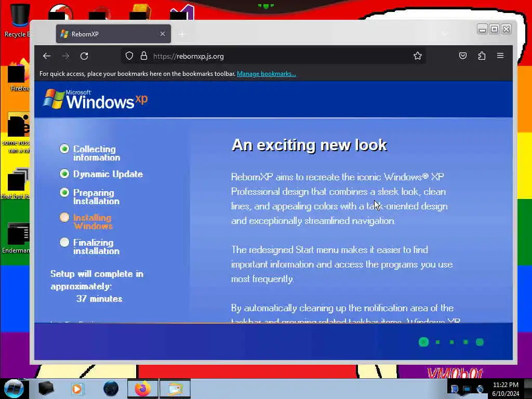This screenshot has height=399, width=532.
Task: Click the orange bullet beside Installing Windows
Action: [64, 217]
